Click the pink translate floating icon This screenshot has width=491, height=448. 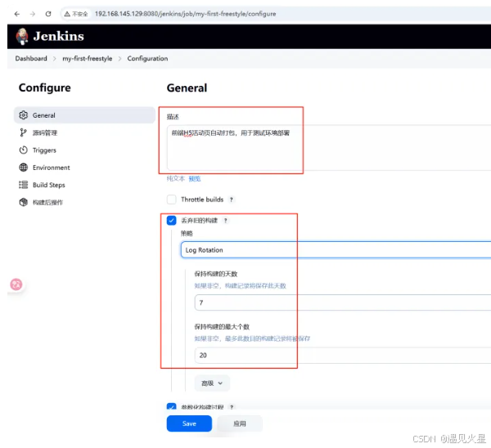16,284
